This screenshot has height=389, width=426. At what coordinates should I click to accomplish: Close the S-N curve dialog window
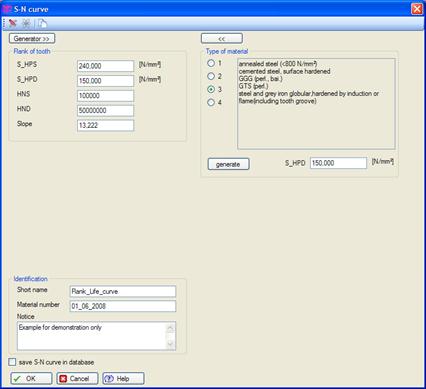(x=417, y=9)
